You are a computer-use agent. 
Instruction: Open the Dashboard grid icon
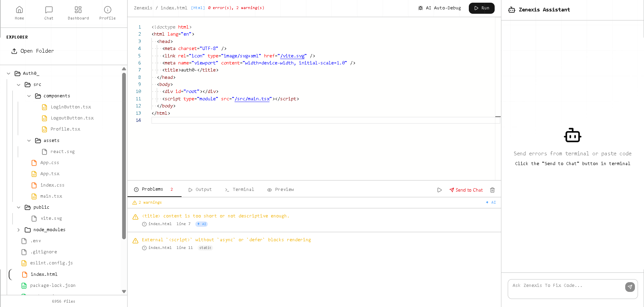coord(78,10)
